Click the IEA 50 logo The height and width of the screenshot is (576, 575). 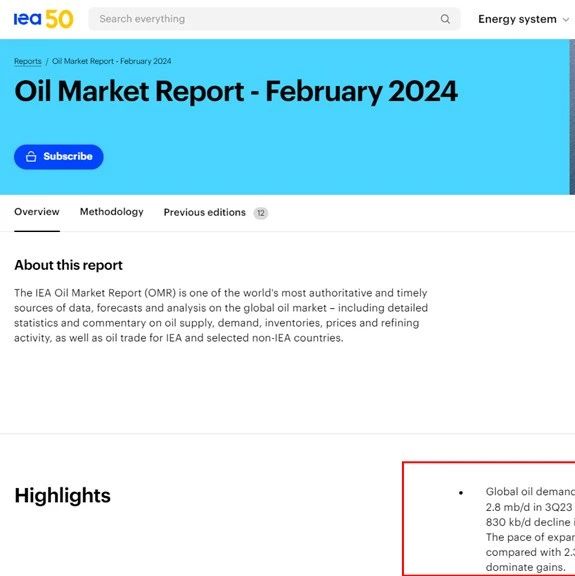point(43,19)
